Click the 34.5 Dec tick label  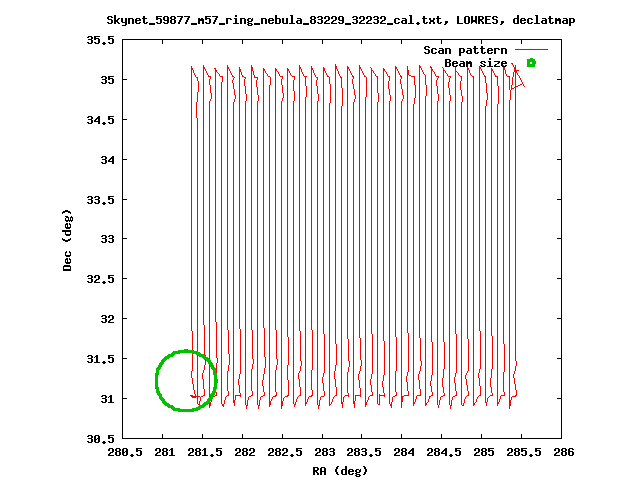pyautogui.click(x=100, y=120)
